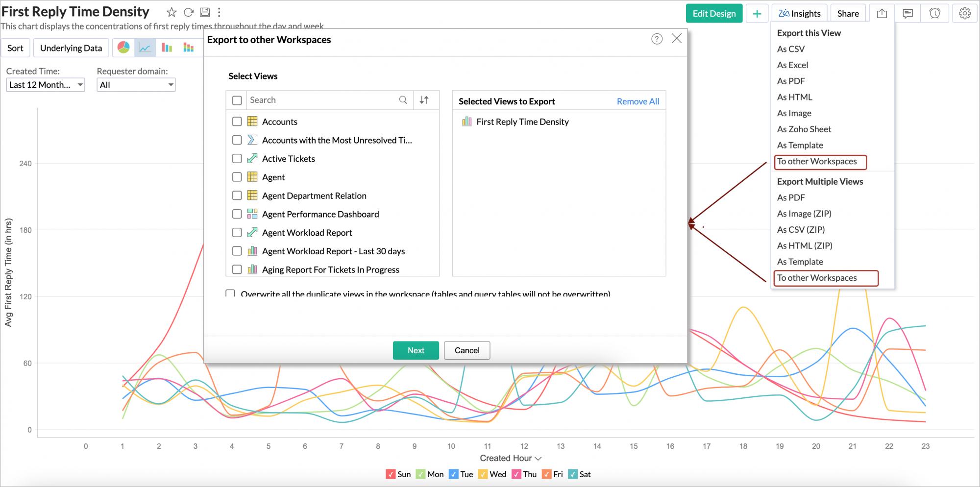
Task: Switch to the bar chart view
Action: (167, 47)
